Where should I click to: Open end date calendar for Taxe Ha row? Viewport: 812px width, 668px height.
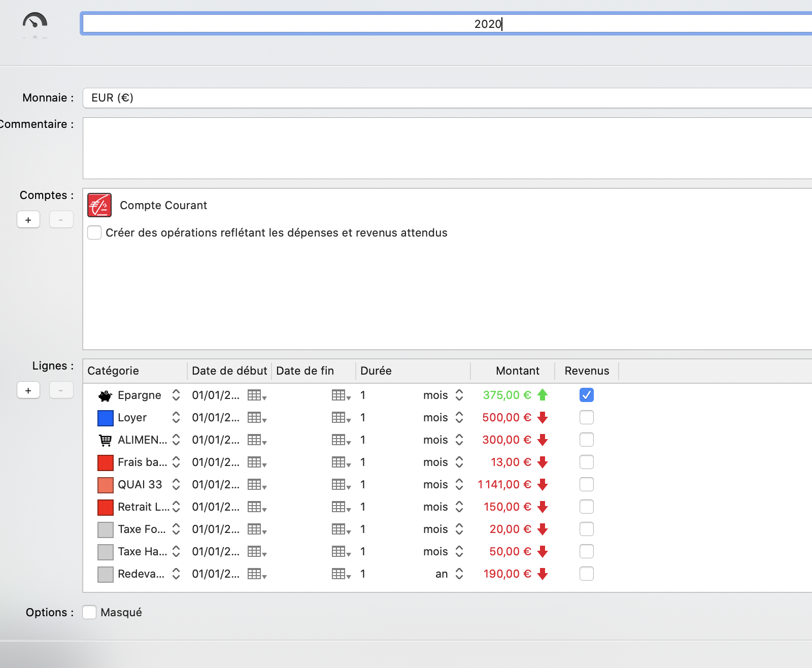tap(341, 552)
